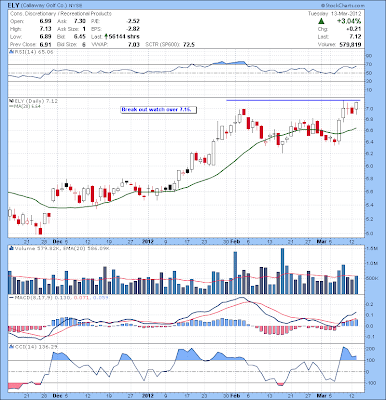Click the Feb label under the price chart
This screenshot has height=400, width=386.
pyautogui.click(x=235, y=241)
